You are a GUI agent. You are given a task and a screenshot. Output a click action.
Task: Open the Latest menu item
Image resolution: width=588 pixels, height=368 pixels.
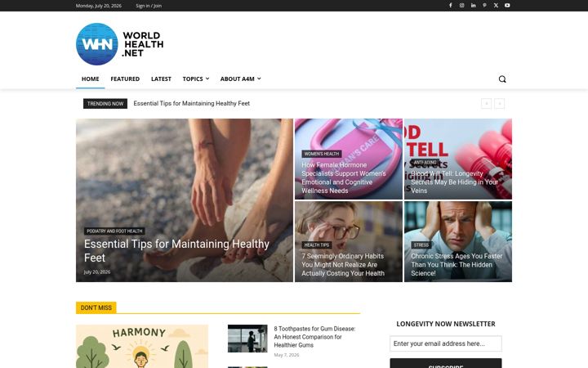(x=161, y=79)
